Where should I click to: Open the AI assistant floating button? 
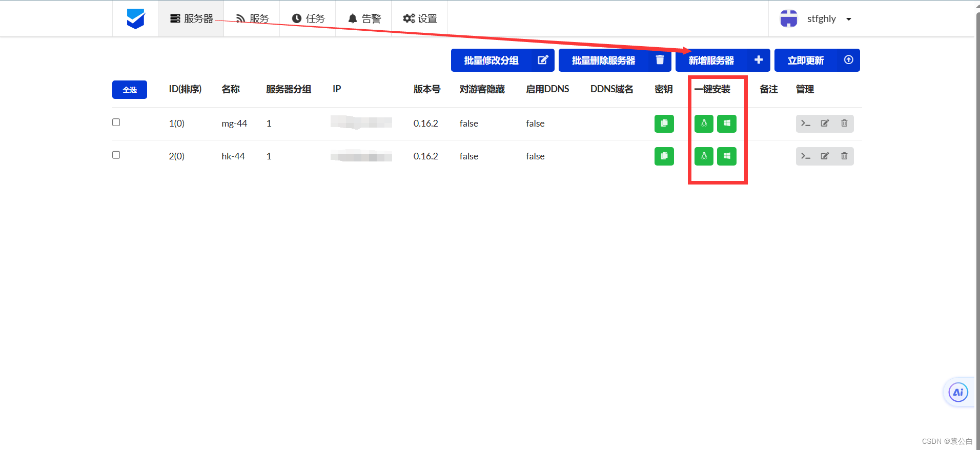tap(958, 393)
